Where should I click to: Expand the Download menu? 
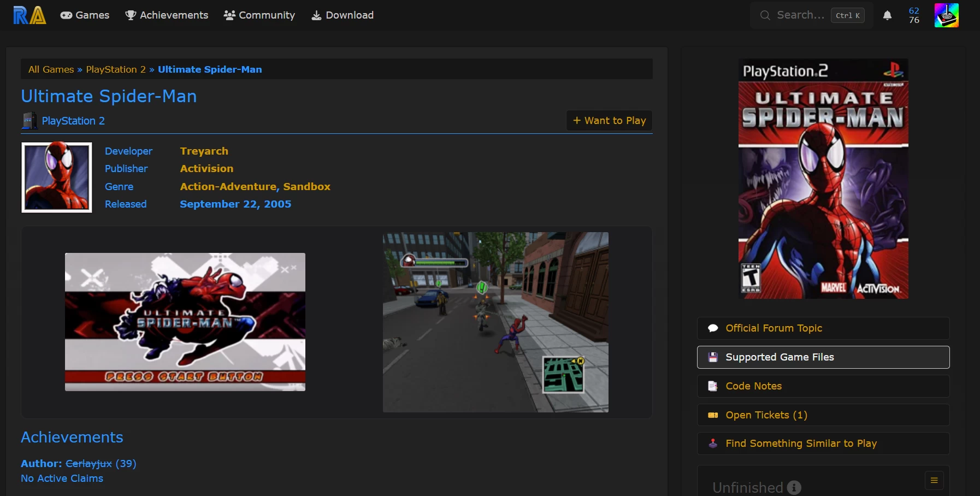point(343,15)
